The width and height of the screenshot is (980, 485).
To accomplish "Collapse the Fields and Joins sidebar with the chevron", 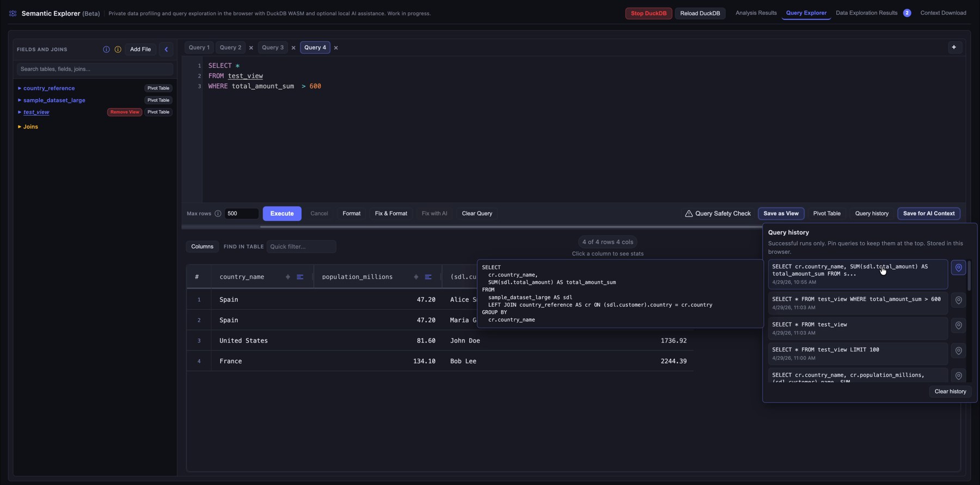I will click(166, 49).
